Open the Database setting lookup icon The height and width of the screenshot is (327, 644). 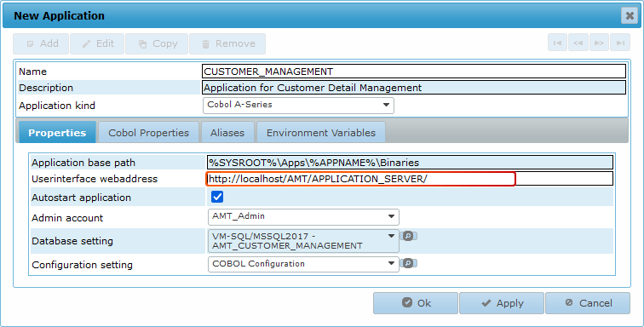(x=408, y=236)
